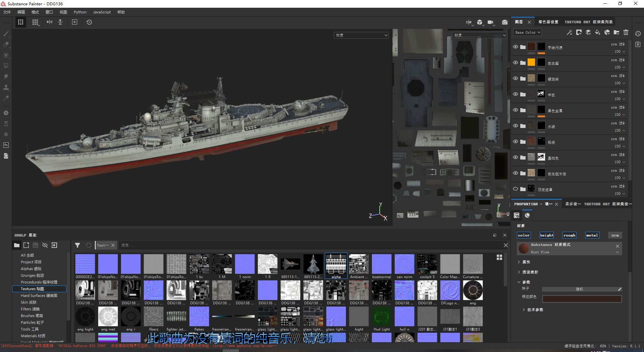Image resolution: width=644 pixels, height=352 pixels.
Task: Open the 锈迹颜色 color swatch
Action: (582, 299)
